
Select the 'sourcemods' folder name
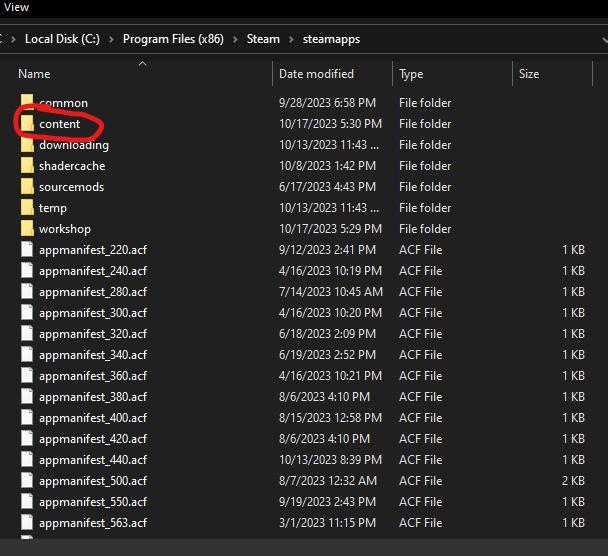[x=71, y=187]
